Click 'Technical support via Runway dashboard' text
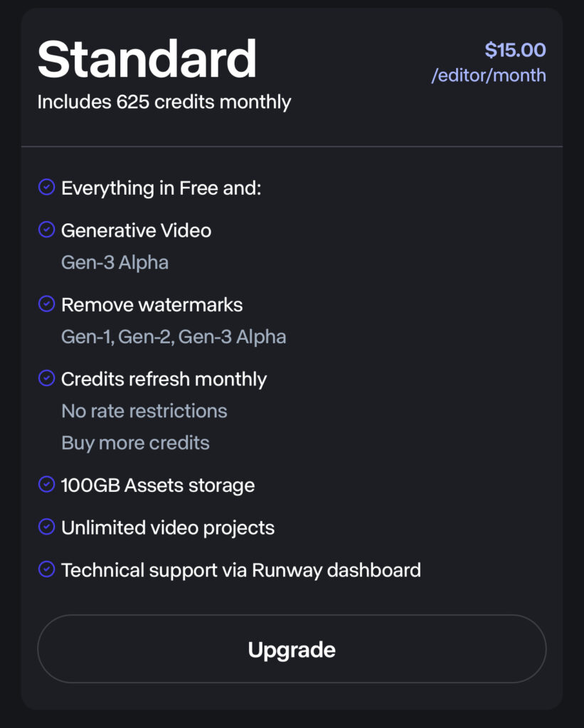This screenshot has width=584, height=728. [240, 570]
